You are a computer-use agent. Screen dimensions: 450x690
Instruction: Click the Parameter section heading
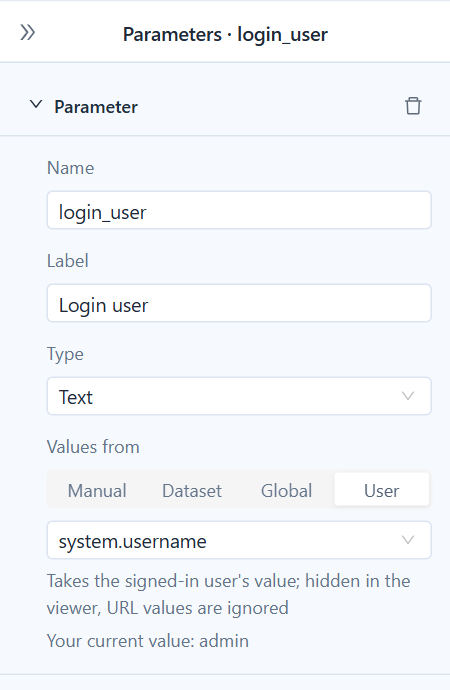point(96,107)
